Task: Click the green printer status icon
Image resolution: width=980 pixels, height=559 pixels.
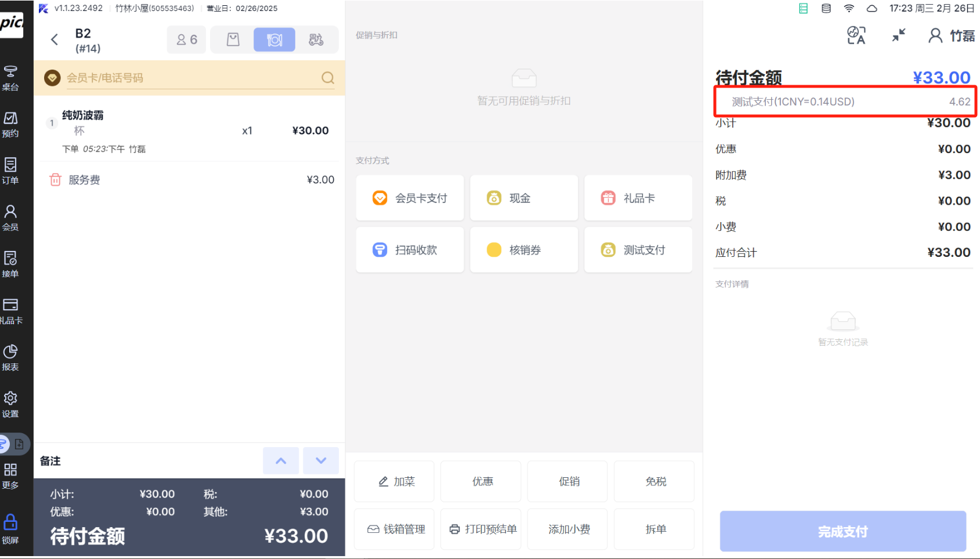Action: (803, 8)
